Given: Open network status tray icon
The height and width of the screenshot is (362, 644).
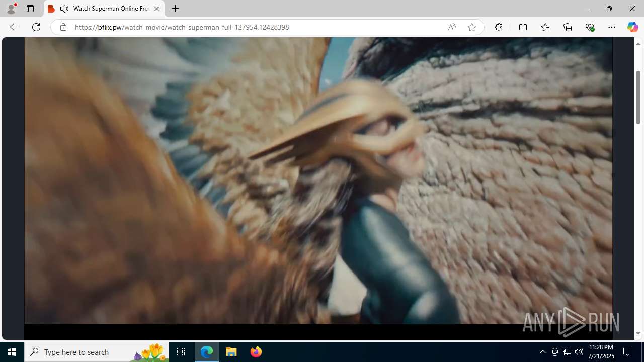Looking at the screenshot, I should [567, 352].
